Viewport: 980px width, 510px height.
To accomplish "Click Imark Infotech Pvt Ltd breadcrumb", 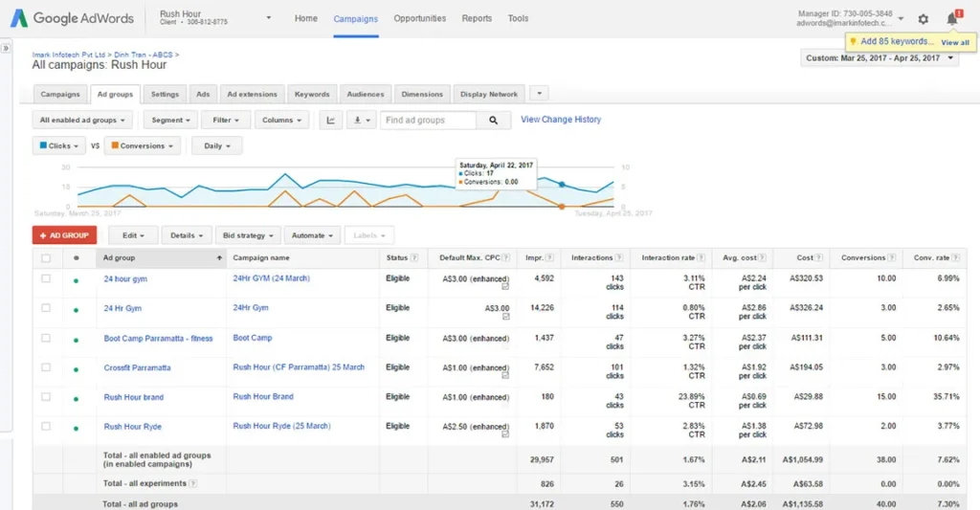I will [69, 55].
